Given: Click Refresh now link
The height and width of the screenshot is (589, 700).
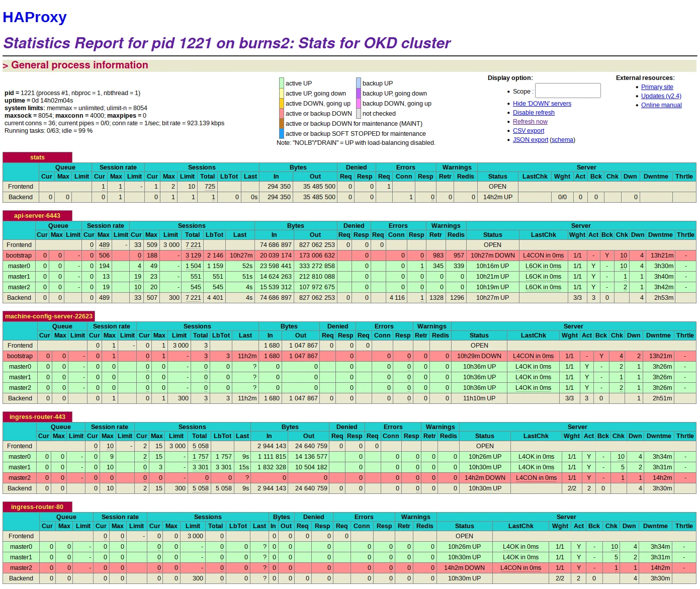Looking at the screenshot, I should pyautogui.click(x=530, y=122).
